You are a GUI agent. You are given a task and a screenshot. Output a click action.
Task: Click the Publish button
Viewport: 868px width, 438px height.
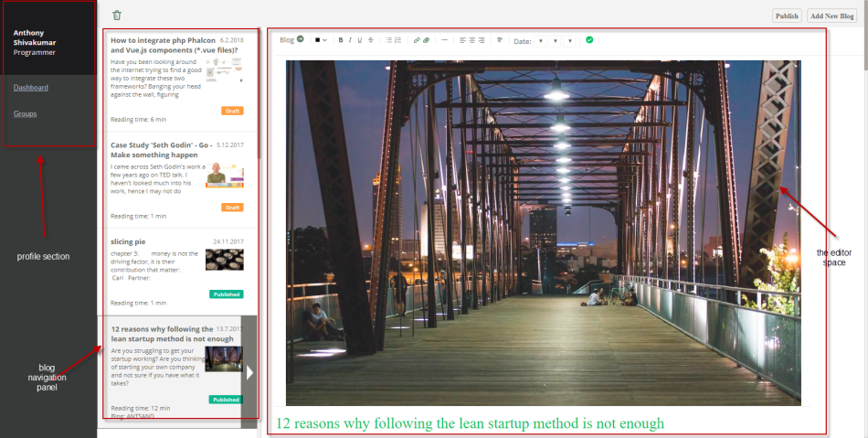[x=787, y=16]
